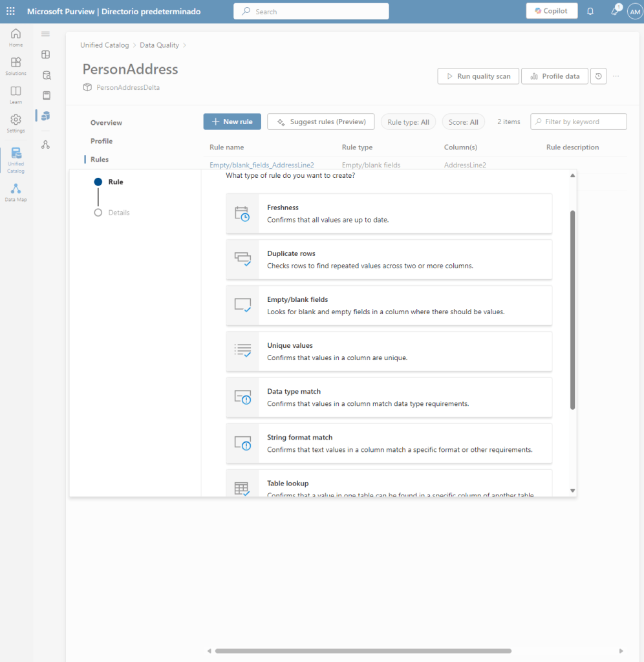Viewport: 644px width, 662px height.
Task: Click the scan history clock icon
Action: [x=599, y=76]
